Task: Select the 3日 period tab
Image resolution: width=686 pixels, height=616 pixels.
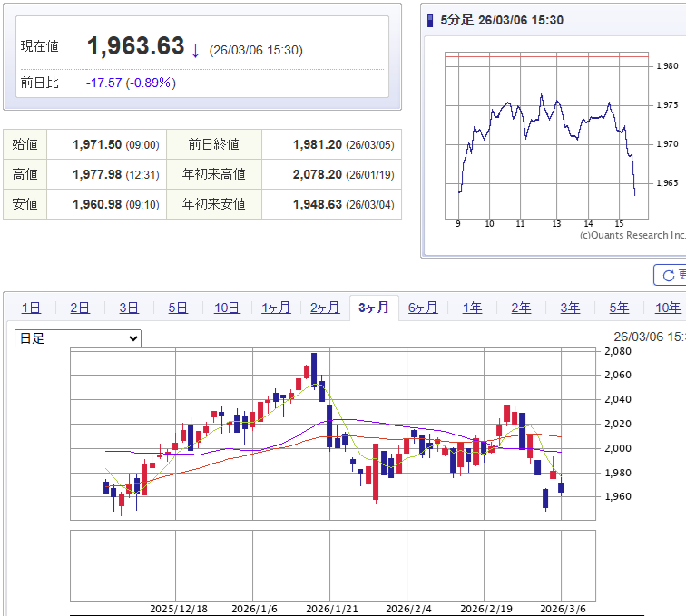Action: point(129,308)
